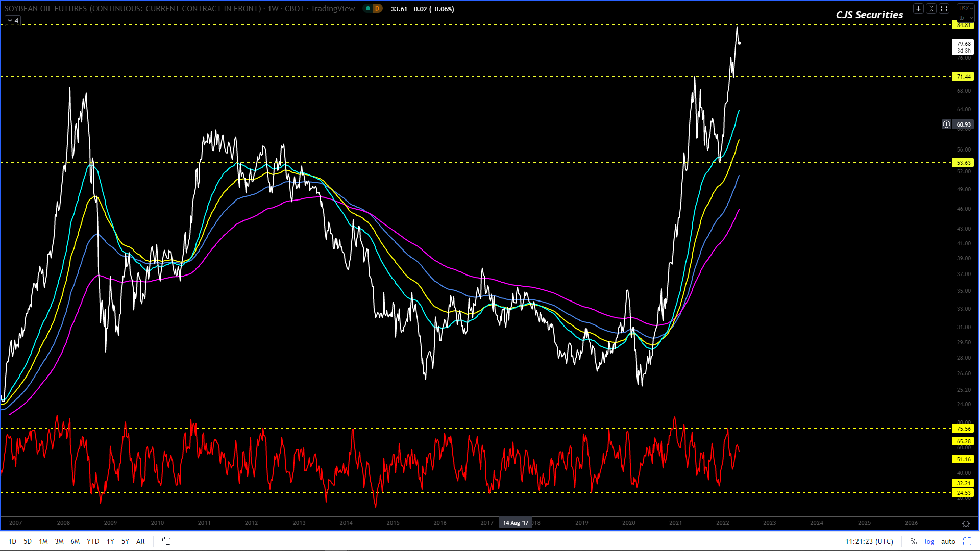Expand the collapsed indicators legend
Image resolution: width=980 pixels, height=551 pixels.
[x=13, y=20]
